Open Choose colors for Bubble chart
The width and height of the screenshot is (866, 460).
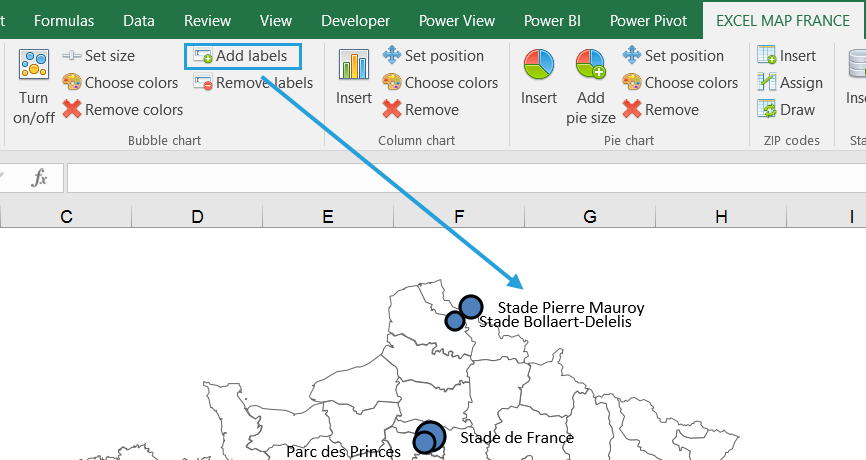(120, 83)
